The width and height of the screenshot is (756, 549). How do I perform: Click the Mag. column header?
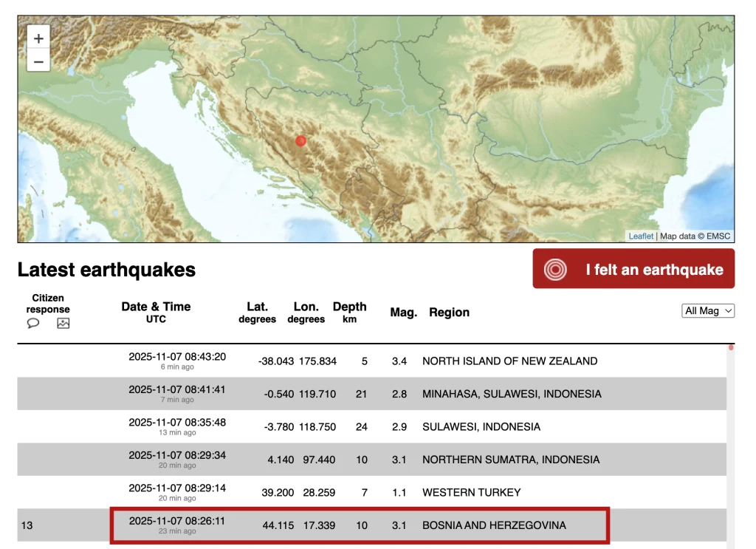pyautogui.click(x=403, y=313)
